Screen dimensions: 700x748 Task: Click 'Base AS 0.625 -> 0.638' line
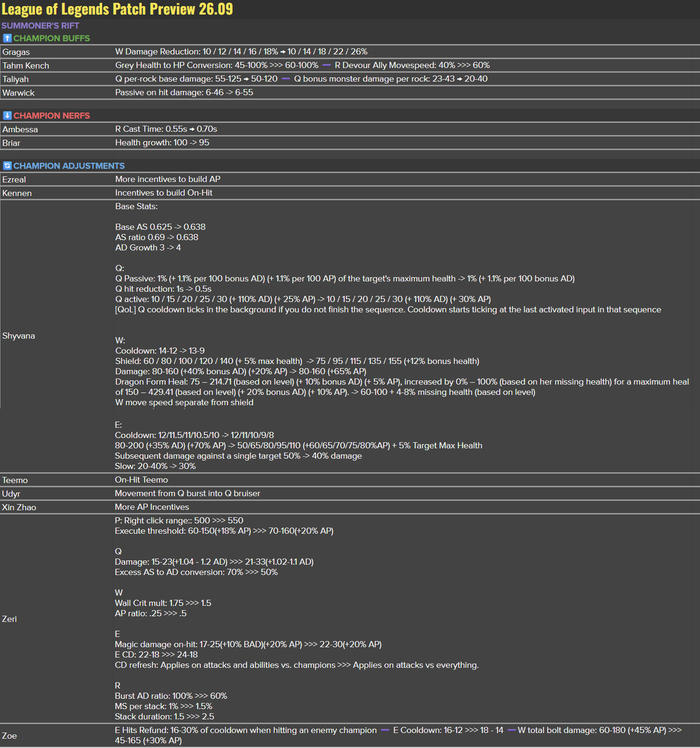(x=160, y=227)
